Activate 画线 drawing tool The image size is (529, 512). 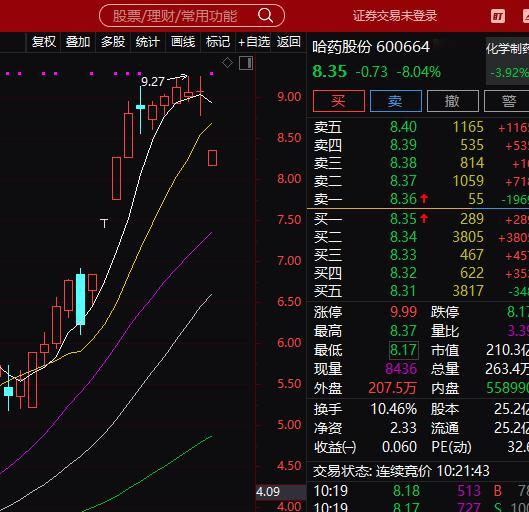[x=183, y=42]
